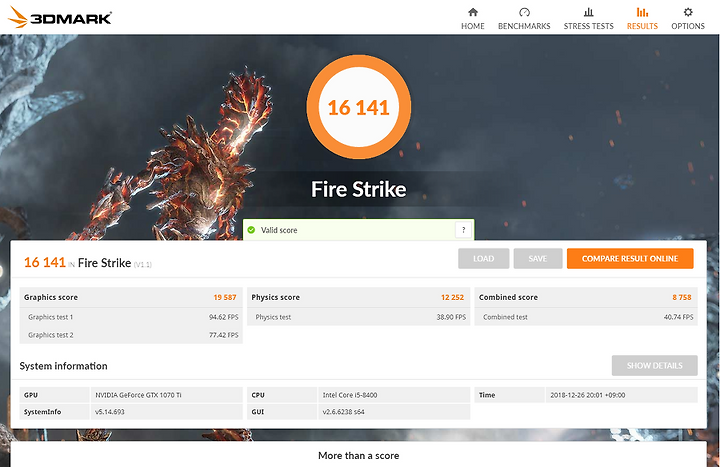This screenshot has height=467, width=720.
Task: Click the SAVE button
Action: pos(538,259)
